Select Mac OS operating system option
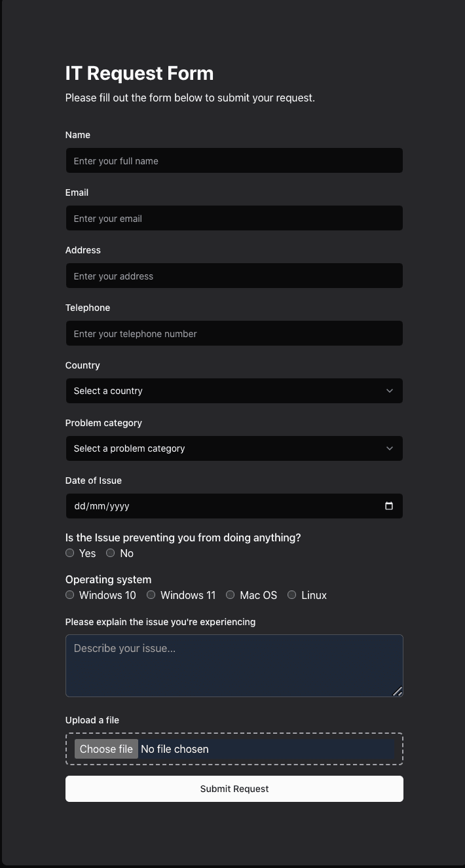This screenshot has height=868, width=465. (x=230, y=594)
